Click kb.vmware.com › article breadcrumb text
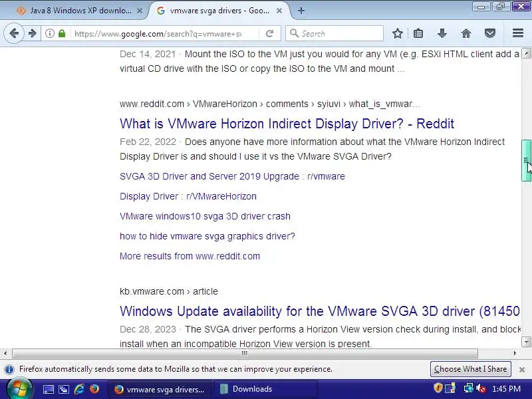The image size is (532, 399). click(x=169, y=291)
